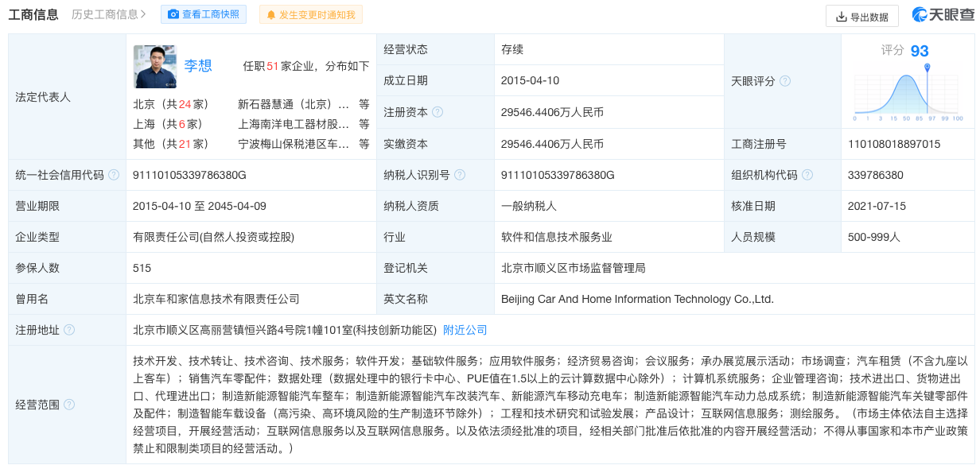
Task: Click 附近公司 link
Action: (x=465, y=330)
